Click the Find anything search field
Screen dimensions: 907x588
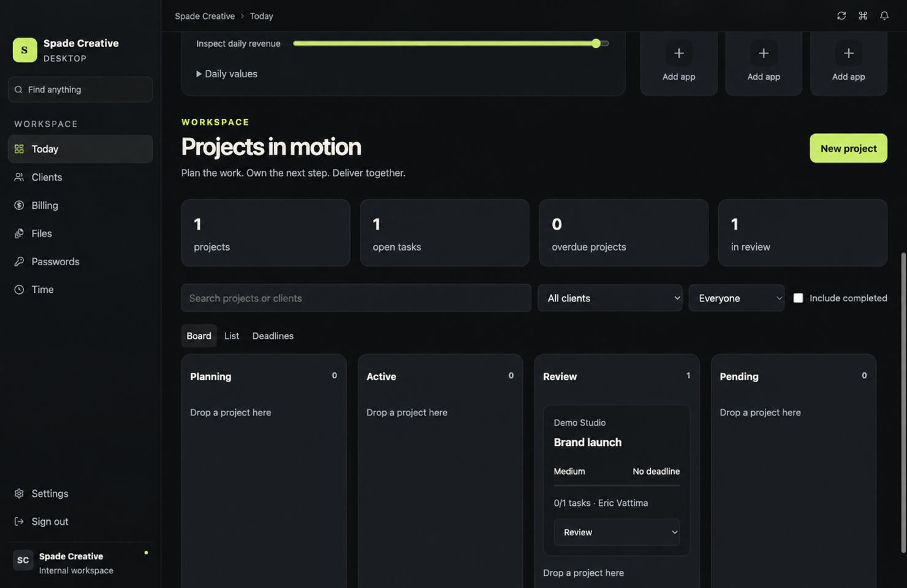pyautogui.click(x=80, y=89)
